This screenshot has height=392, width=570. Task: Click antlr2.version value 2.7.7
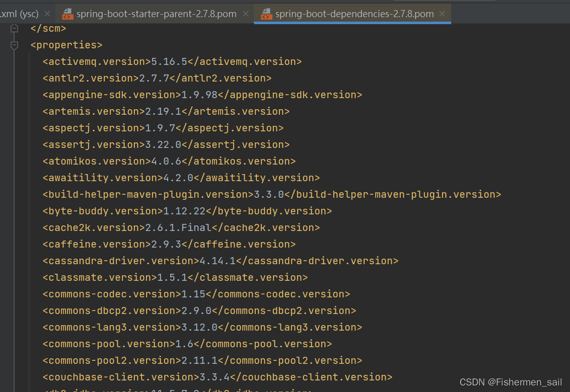coord(154,78)
